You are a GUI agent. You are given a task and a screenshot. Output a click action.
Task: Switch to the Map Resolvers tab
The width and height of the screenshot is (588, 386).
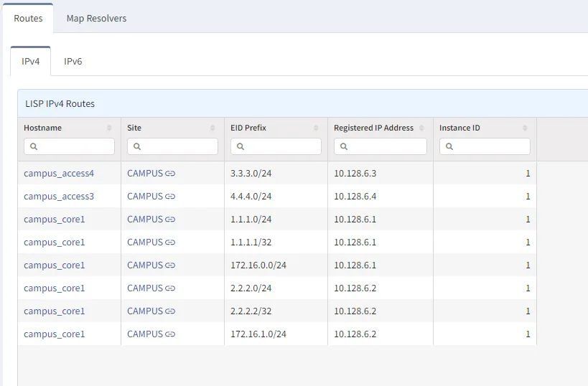point(96,19)
